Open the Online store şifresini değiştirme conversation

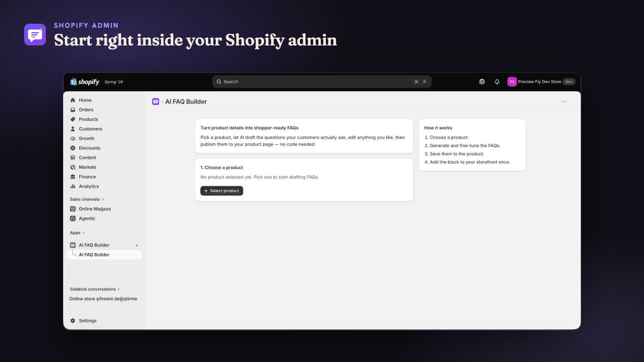[103, 299]
